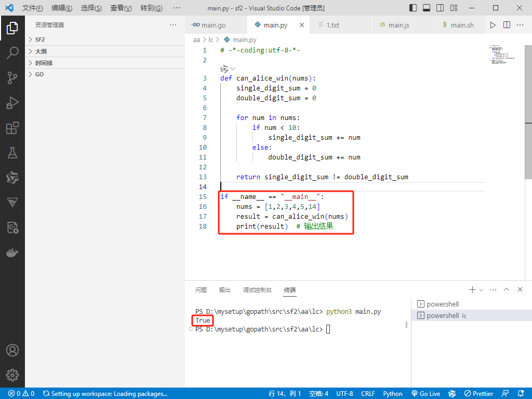Open terminal launch profile dropdown arrow
The image size is (532, 399).
tap(481, 290)
